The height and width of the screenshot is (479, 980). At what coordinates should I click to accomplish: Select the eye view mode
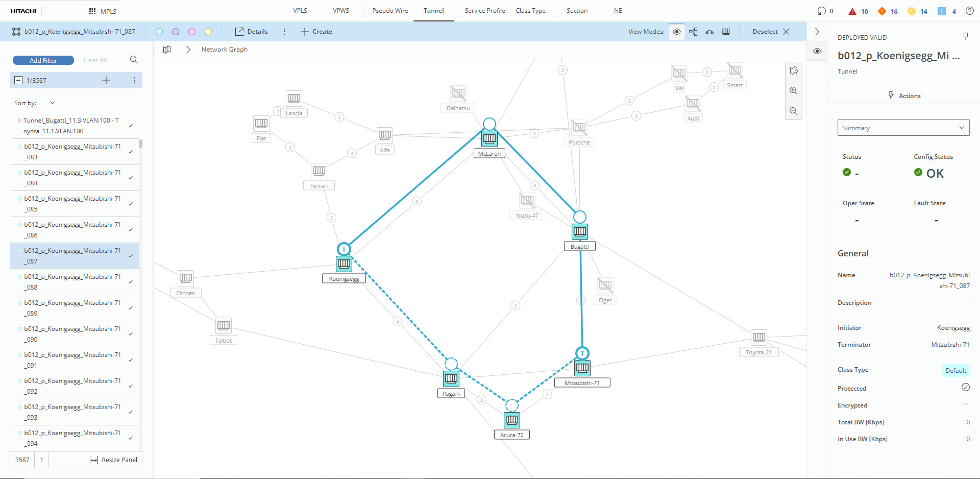[677, 32]
